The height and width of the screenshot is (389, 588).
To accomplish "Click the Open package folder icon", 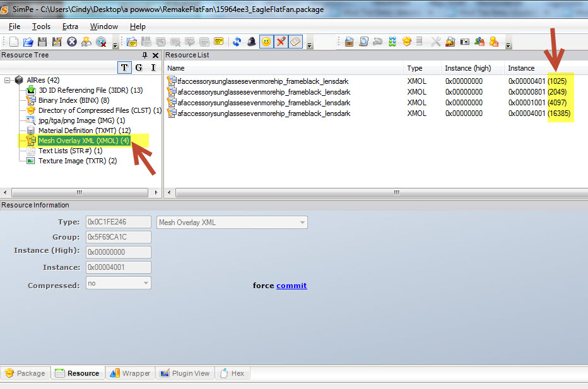I will 28,42.
